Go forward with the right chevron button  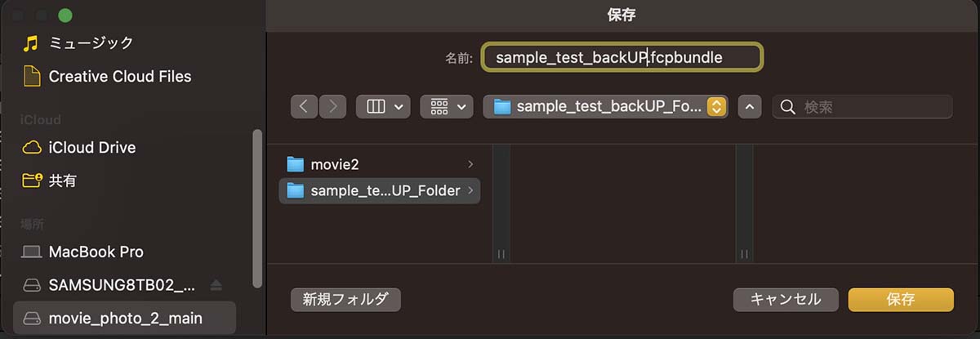332,106
